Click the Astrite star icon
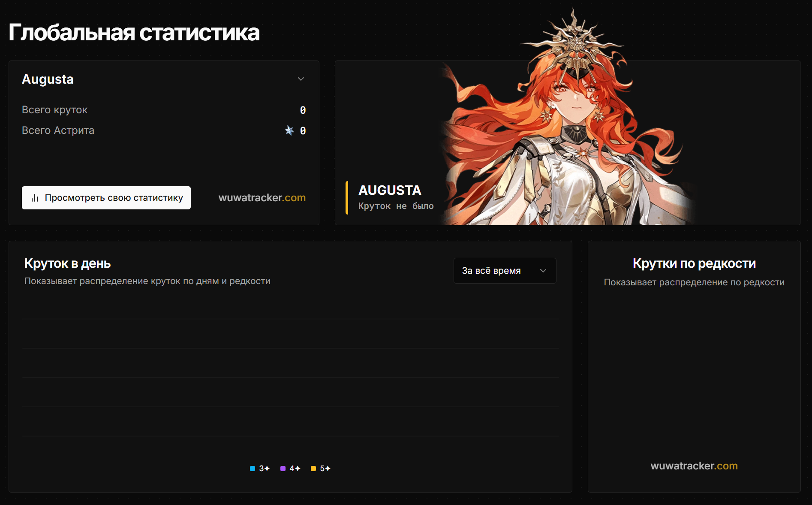 pyautogui.click(x=289, y=130)
